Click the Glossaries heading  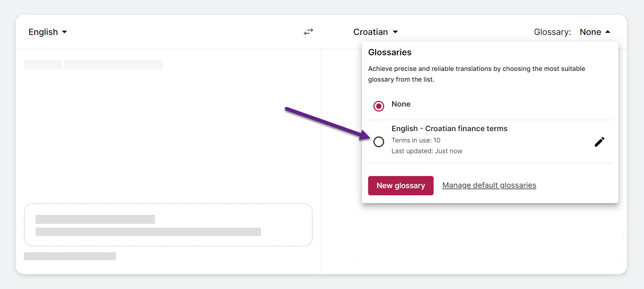coord(390,52)
